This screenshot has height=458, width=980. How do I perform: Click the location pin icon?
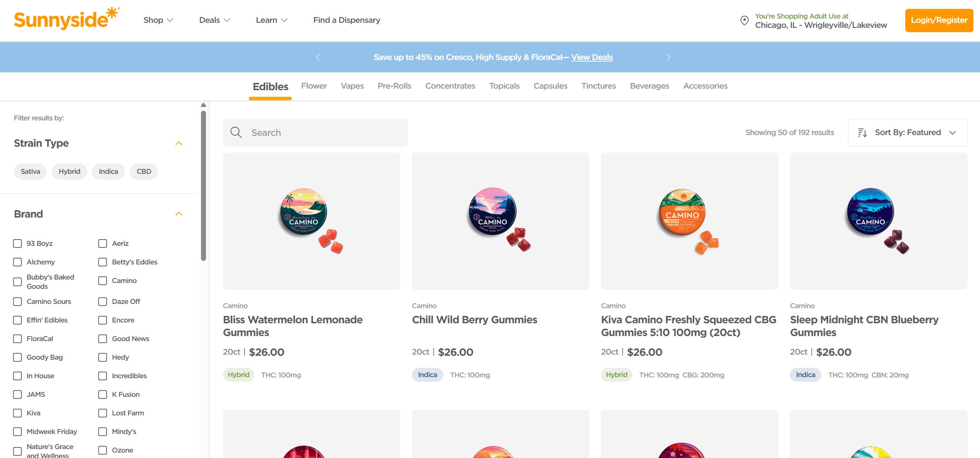tap(744, 21)
